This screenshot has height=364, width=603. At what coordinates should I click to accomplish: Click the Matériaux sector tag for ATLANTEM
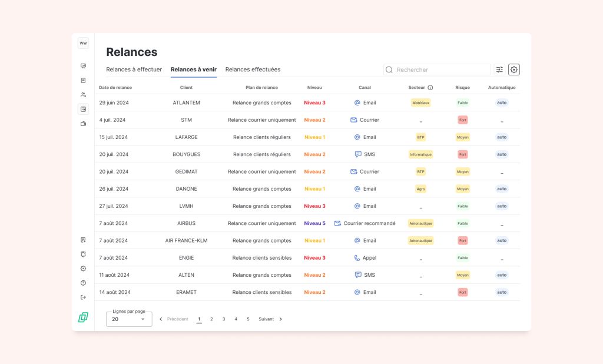pyautogui.click(x=420, y=102)
